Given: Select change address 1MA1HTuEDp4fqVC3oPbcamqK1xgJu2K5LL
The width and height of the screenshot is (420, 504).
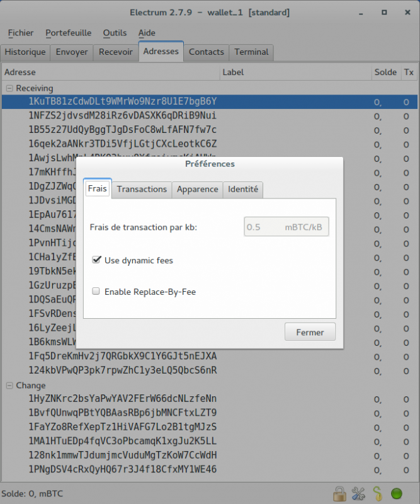Looking at the screenshot, I should click(210, 442).
